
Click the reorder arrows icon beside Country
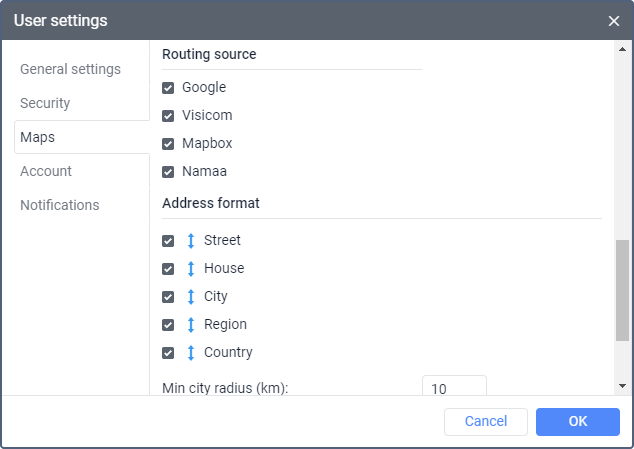coord(191,353)
